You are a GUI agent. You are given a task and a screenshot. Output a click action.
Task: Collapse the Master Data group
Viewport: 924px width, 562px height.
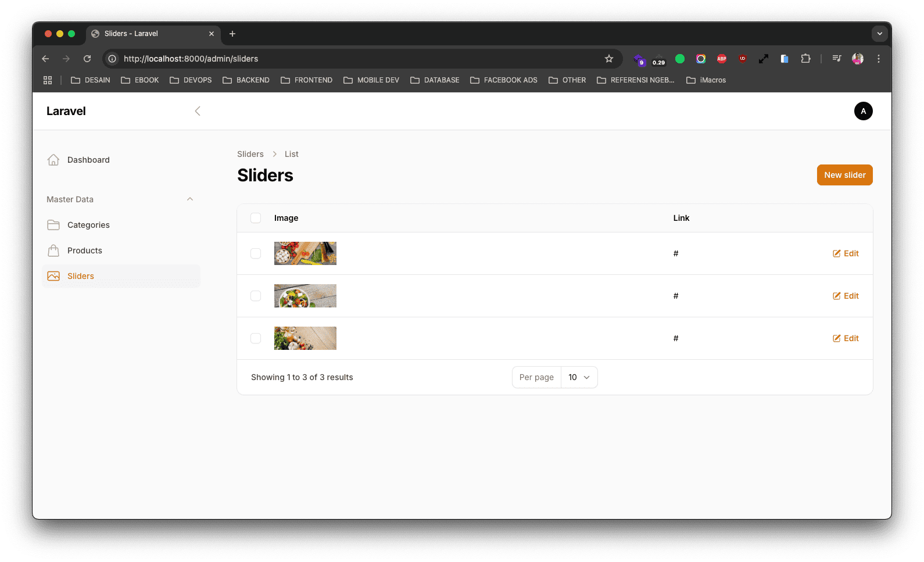pyautogui.click(x=189, y=199)
